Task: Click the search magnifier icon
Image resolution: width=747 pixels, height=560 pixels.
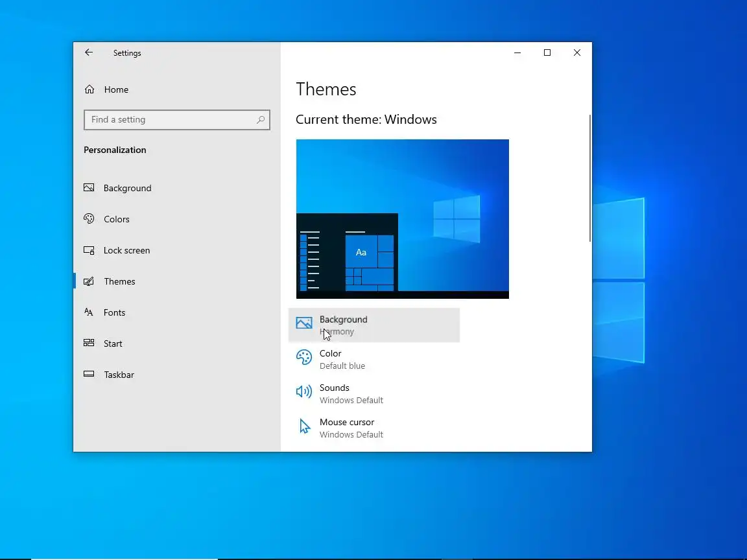Action: [x=261, y=119]
